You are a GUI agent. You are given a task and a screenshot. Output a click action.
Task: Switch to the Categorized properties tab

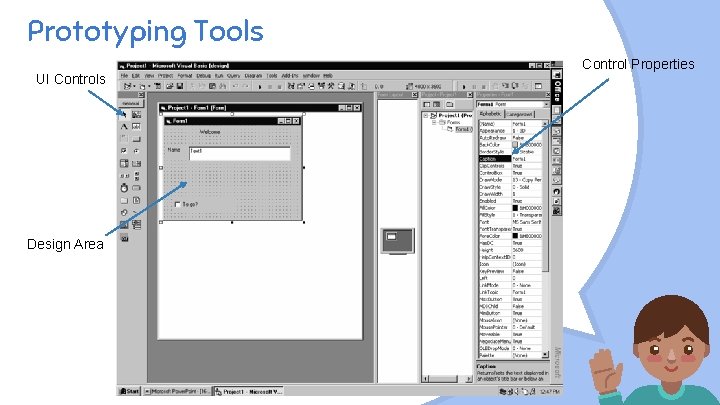520,114
